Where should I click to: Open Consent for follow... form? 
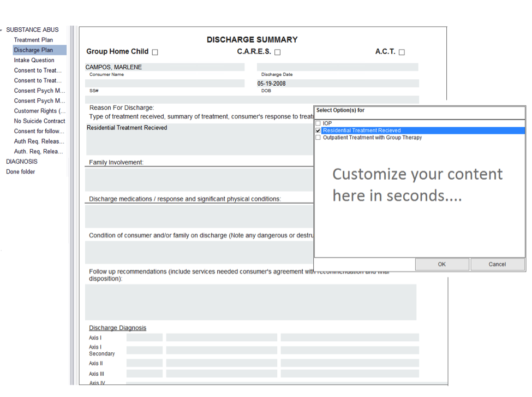pos(39,131)
